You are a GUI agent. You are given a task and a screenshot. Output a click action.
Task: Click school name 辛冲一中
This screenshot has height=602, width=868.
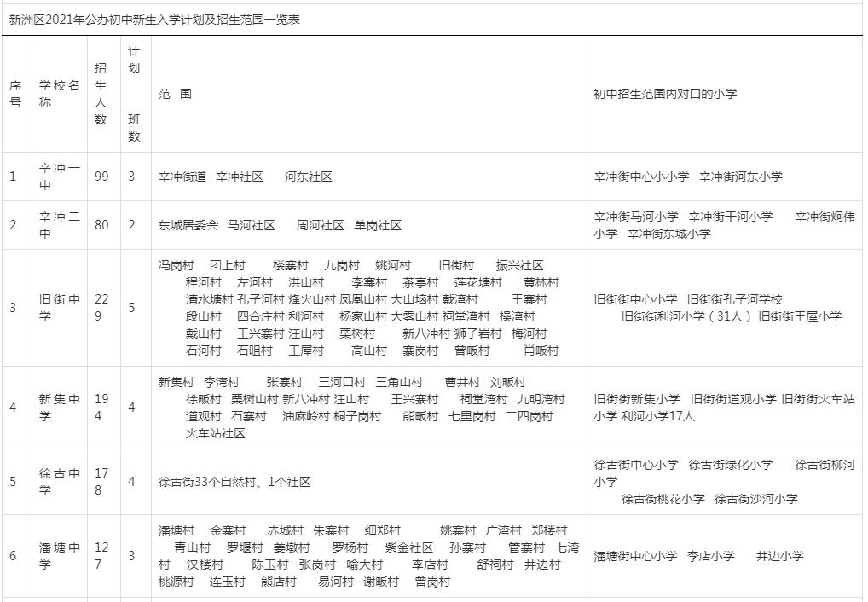pyautogui.click(x=59, y=177)
